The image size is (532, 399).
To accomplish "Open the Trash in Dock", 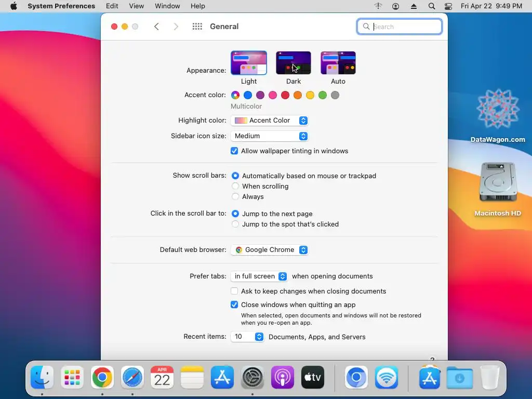I will tap(490, 377).
